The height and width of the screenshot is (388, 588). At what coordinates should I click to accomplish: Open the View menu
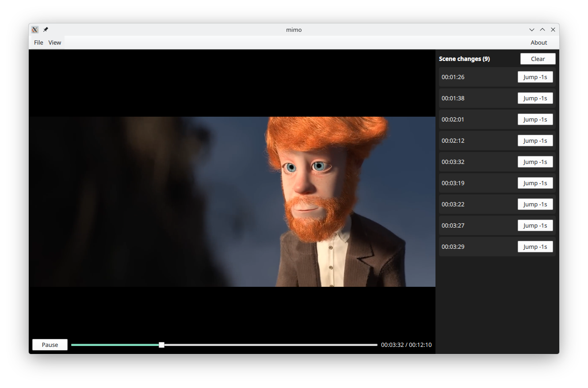click(55, 42)
